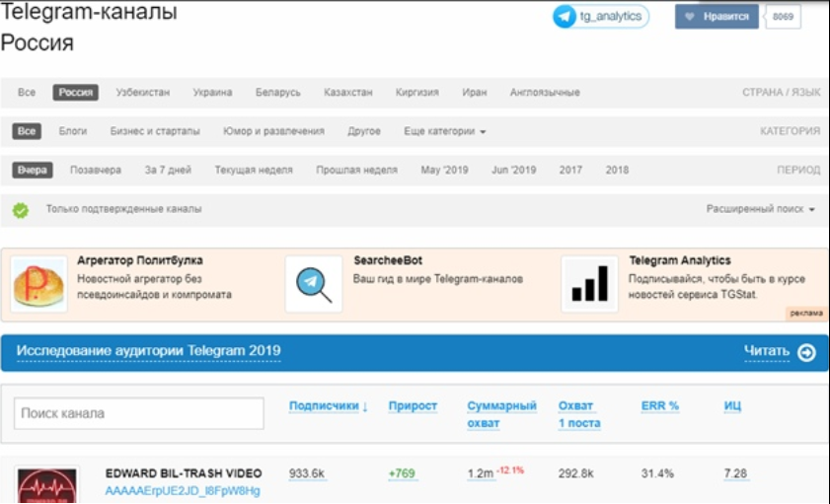Select the Англоязычные language filter

click(x=545, y=93)
